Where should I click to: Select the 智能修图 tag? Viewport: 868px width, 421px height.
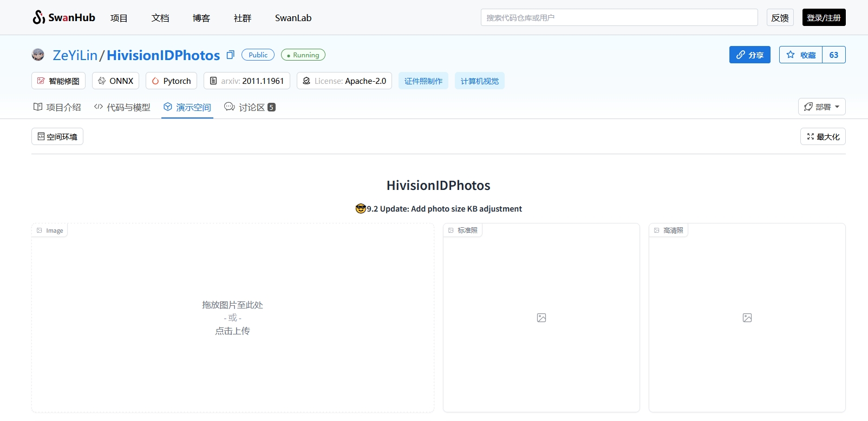58,81
